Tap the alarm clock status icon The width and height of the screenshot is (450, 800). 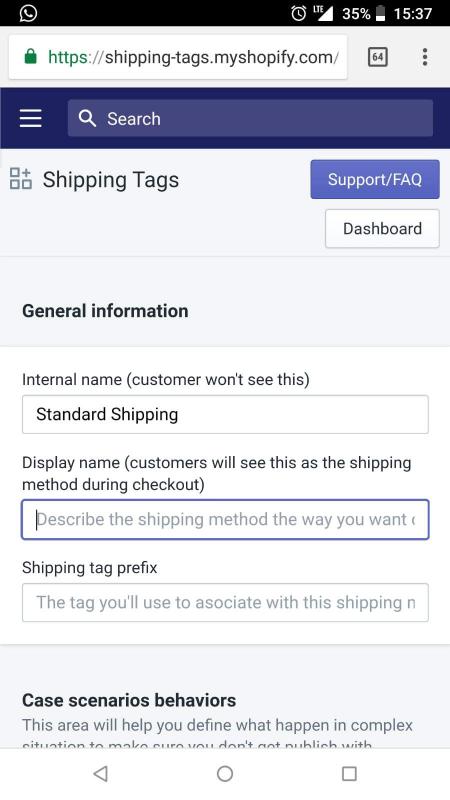(298, 13)
